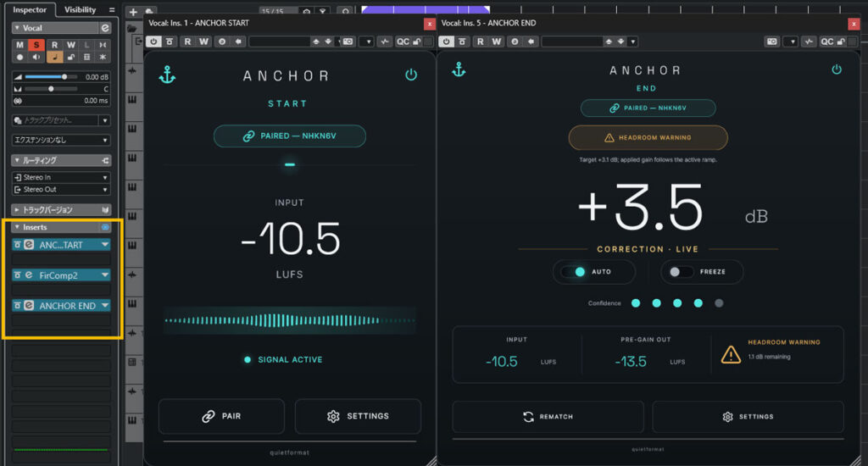The width and height of the screenshot is (868, 466).
Task: Click preset name field in ANCHOR END window
Action: coord(572,42)
